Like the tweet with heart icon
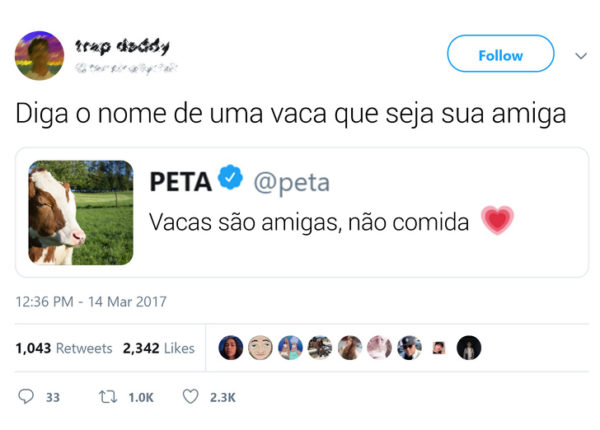Viewport: 600px width, 430px height. 191,396
